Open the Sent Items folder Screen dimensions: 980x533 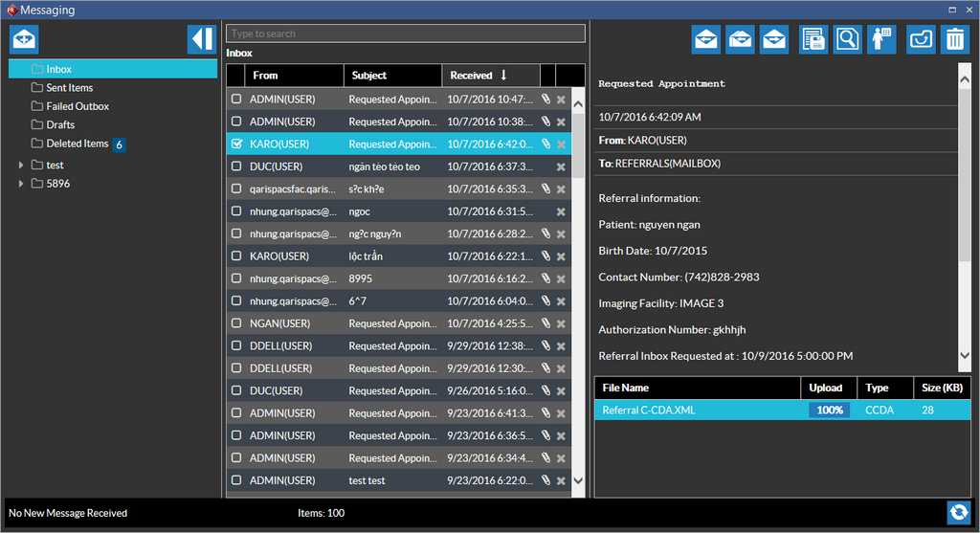click(69, 88)
